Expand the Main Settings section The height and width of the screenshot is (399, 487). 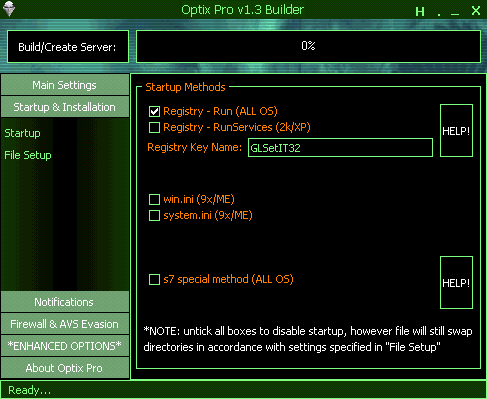65,85
